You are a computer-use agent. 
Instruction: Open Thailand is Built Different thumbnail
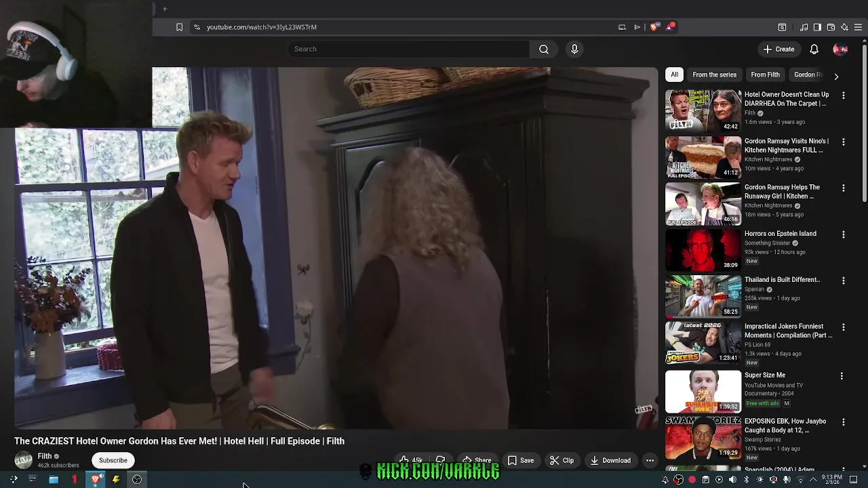pyautogui.click(x=703, y=297)
